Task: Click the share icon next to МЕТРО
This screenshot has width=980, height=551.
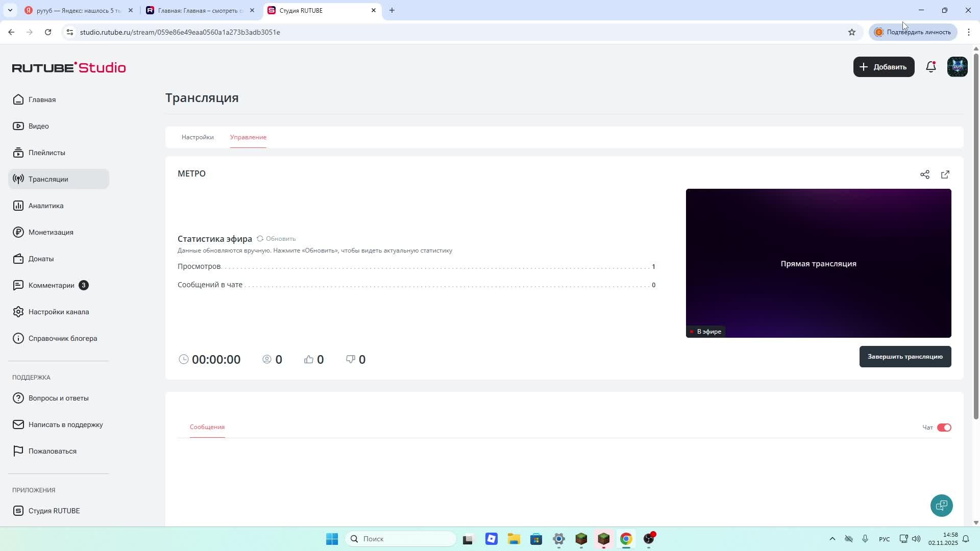Action: [x=924, y=174]
